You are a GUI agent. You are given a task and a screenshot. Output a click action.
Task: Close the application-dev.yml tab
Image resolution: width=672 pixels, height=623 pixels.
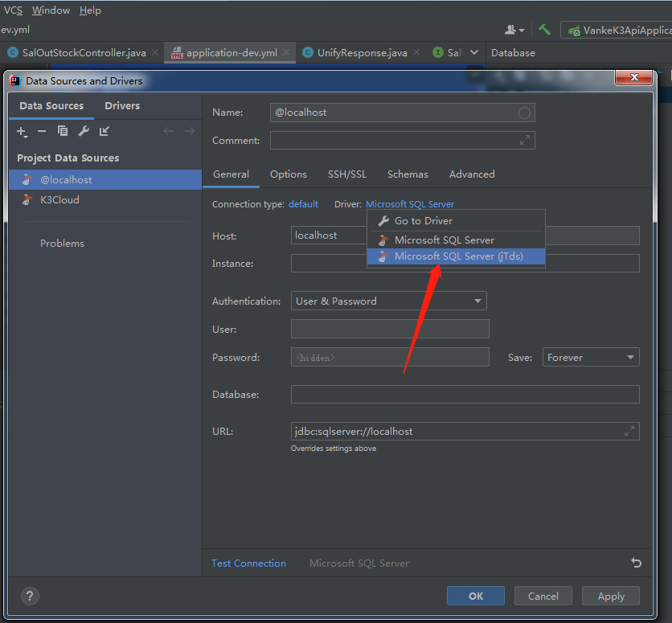tap(286, 52)
